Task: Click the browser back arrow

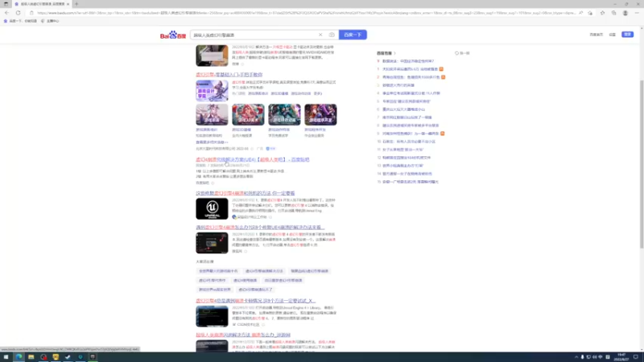Action: tap(6, 13)
